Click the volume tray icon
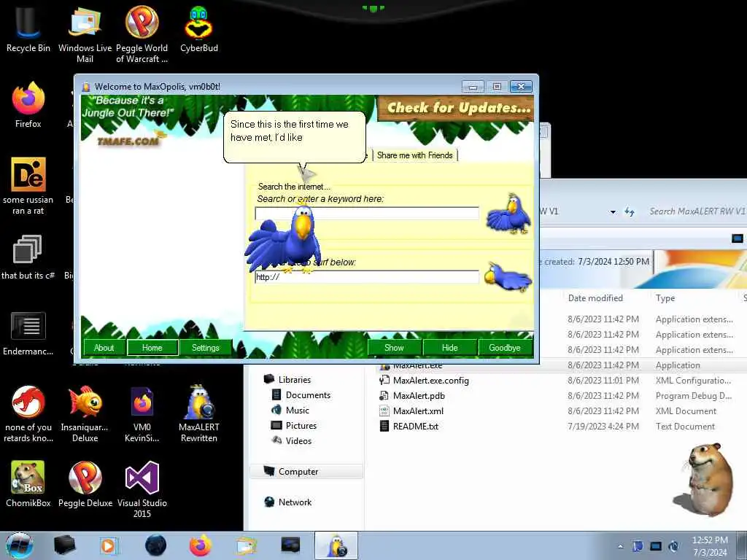747x560 pixels. pyautogui.click(x=673, y=546)
